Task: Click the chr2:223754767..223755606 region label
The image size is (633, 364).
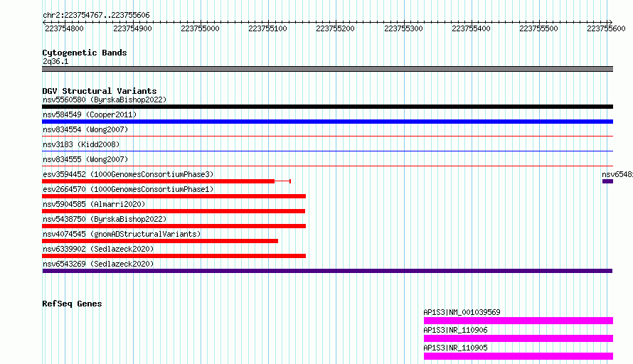Action: [96, 15]
